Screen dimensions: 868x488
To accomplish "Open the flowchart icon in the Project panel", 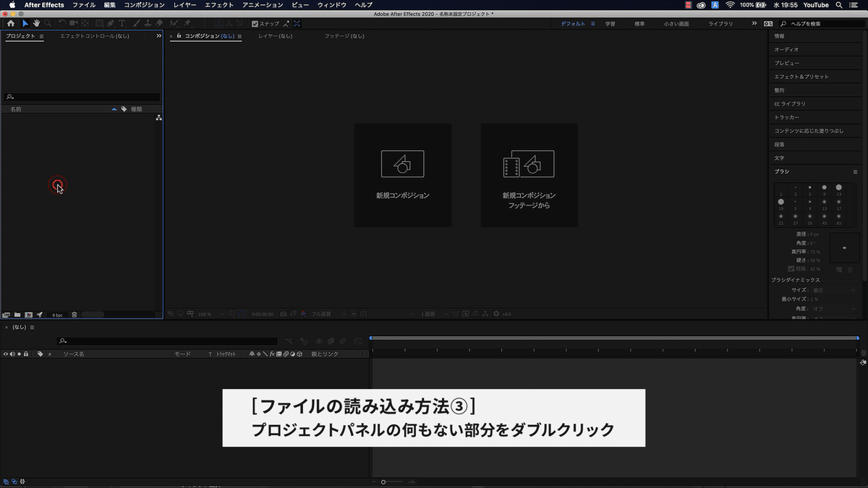I will coord(158,117).
